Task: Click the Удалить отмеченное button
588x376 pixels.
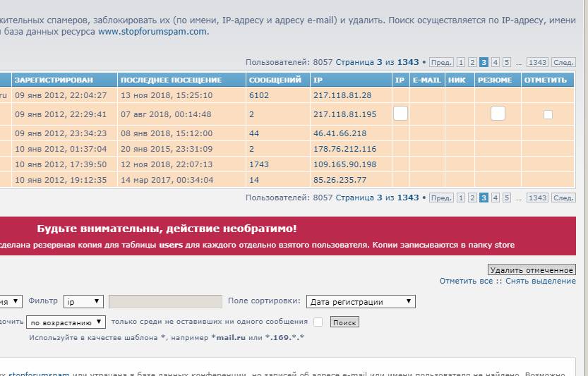Action: click(x=532, y=270)
